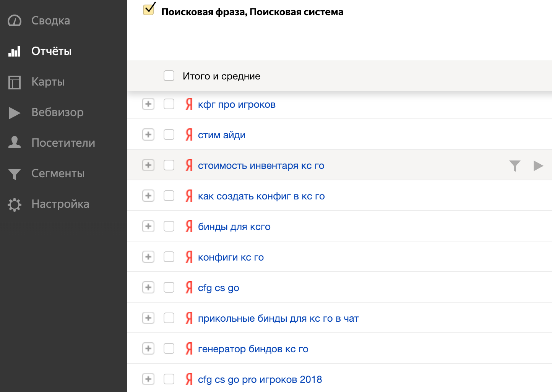Expand генератор биндов кс го row
The height and width of the screenshot is (392, 552).
(148, 348)
